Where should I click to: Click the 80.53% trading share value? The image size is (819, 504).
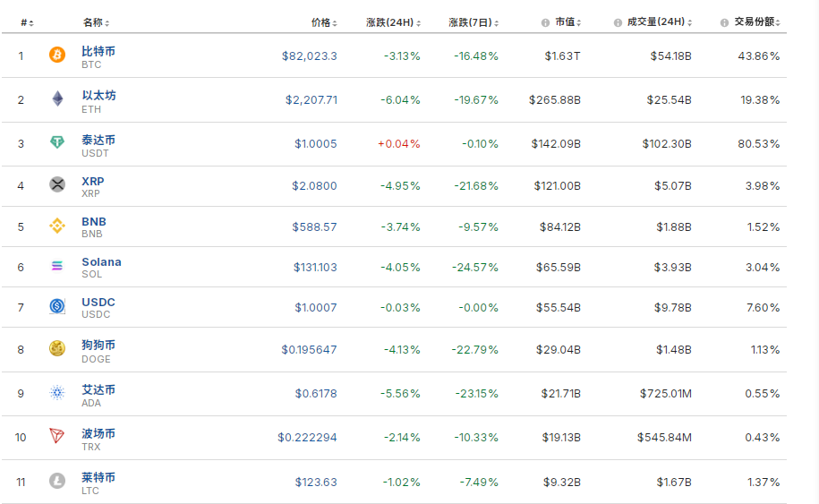759,143
